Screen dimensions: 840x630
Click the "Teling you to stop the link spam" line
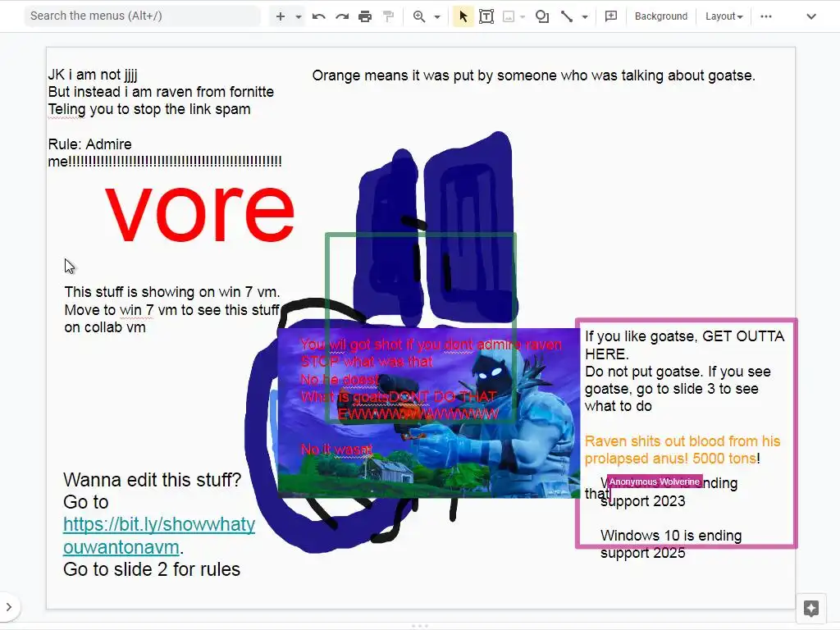[149, 109]
